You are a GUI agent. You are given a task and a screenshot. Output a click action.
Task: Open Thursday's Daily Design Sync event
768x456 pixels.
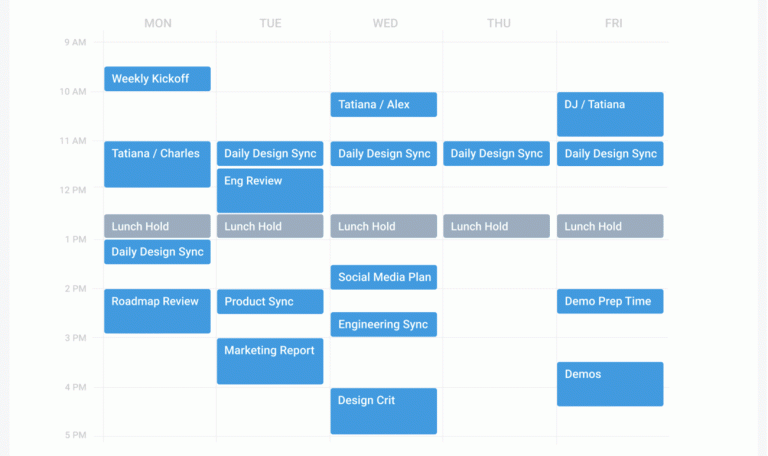tap(496, 154)
